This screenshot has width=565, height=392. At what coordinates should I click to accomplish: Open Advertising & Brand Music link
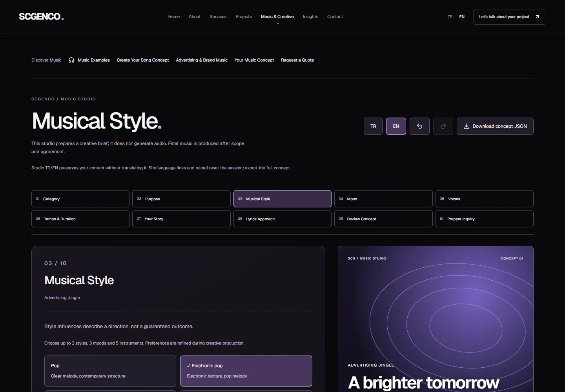202,60
